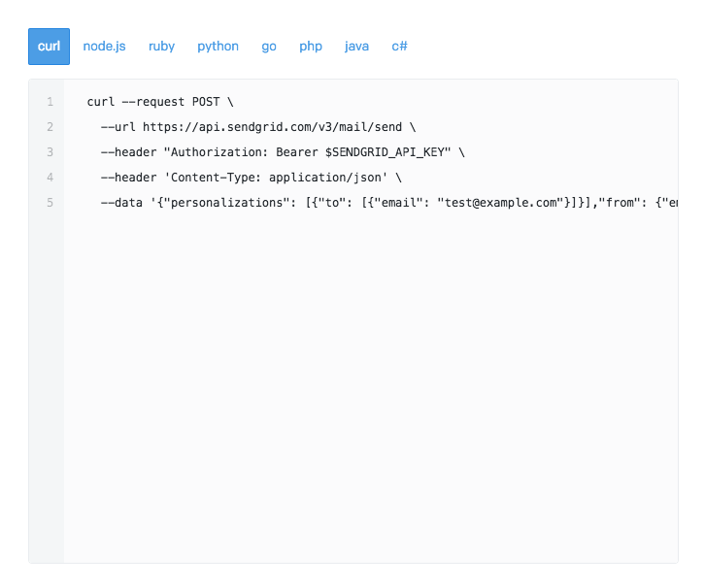Click line number 5 in gutter
The height and width of the screenshot is (588, 705).
click(50, 203)
